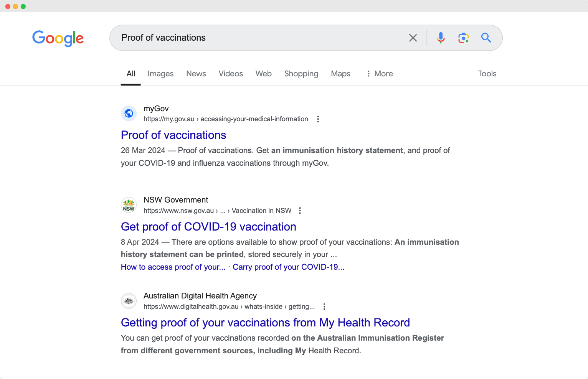Viewport: 588px width, 379px height.
Task: Click the Australian Digital Health Agency favicon
Action: click(129, 301)
